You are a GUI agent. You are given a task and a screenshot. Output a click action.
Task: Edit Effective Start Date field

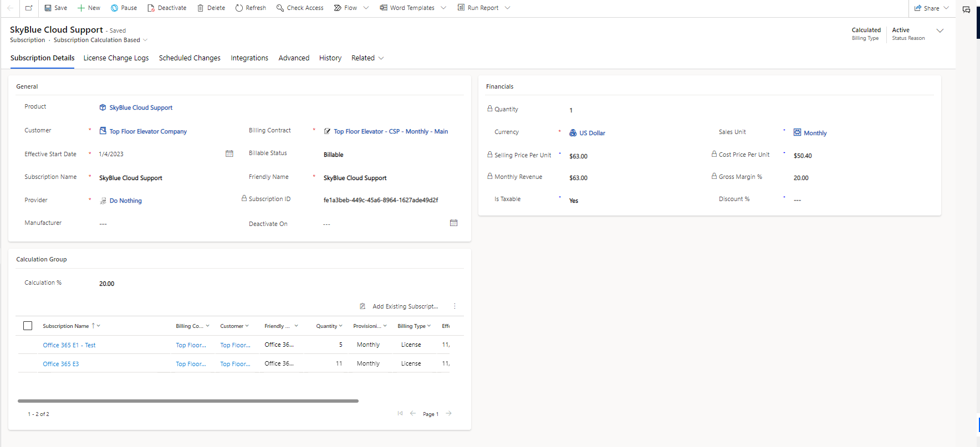(160, 154)
